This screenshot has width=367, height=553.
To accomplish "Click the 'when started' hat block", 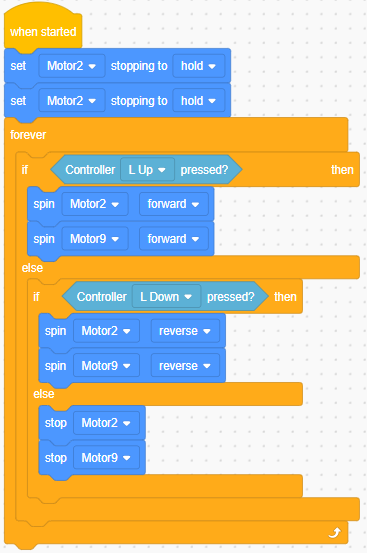I will click(43, 32).
